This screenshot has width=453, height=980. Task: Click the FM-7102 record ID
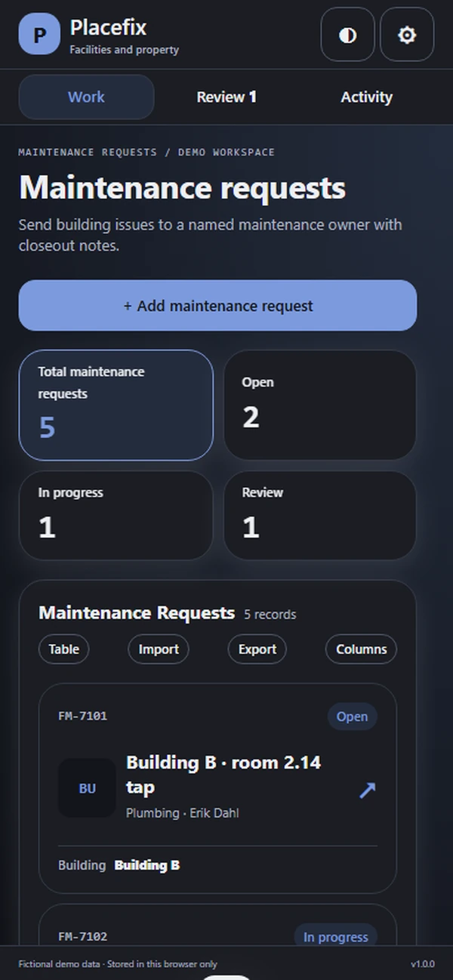click(83, 936)
